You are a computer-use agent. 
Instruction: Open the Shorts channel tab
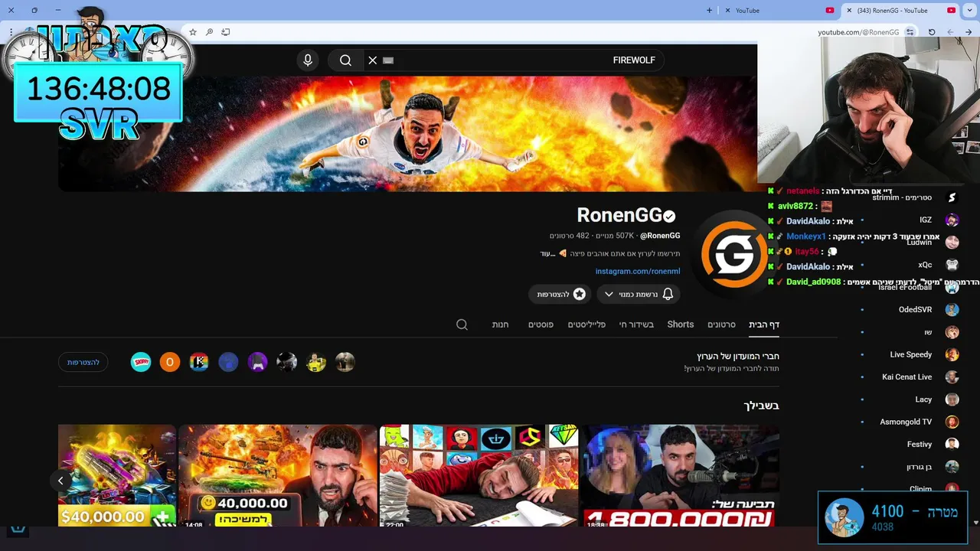point(680,324)
